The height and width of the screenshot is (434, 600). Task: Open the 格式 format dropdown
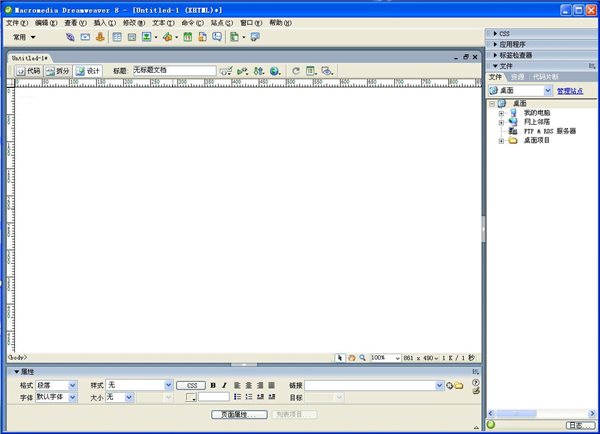click(72, 385)
